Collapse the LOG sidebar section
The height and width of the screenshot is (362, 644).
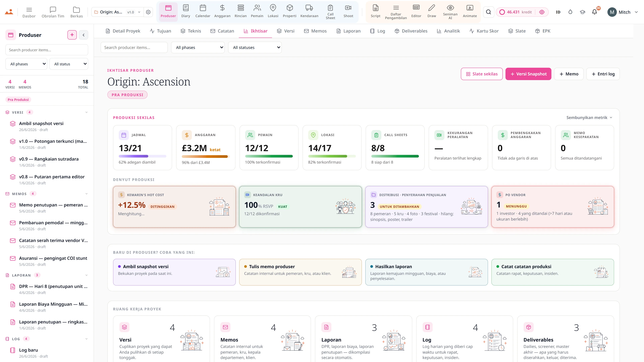[87, 339]
